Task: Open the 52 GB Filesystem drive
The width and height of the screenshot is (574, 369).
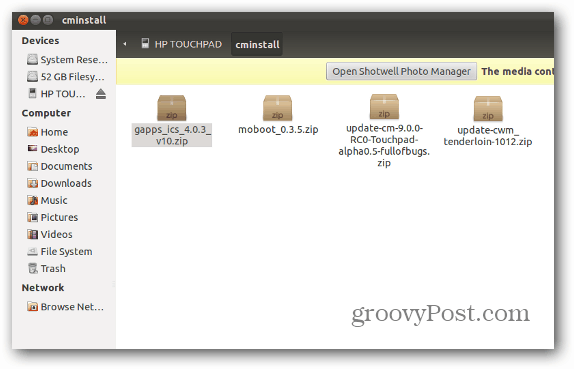Action: 66,77
